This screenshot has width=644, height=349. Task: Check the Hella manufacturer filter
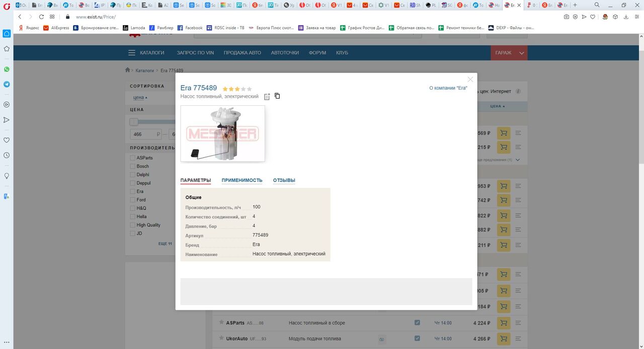(133, 217)
